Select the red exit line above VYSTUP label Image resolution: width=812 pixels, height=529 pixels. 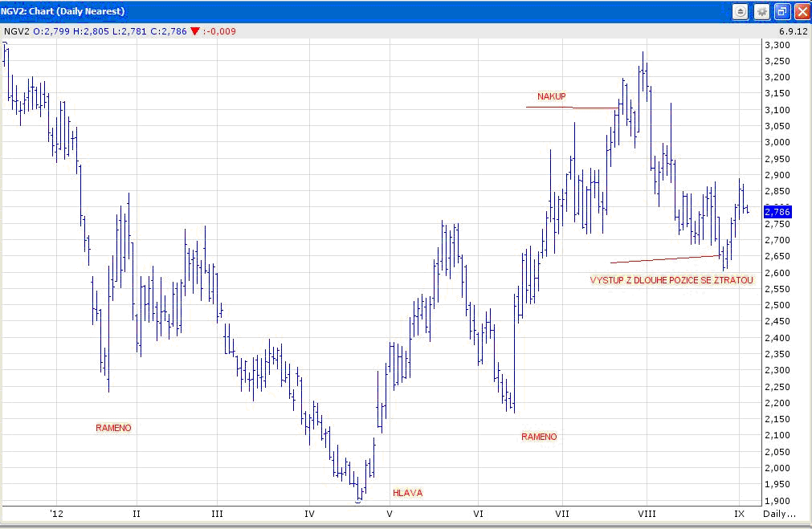pyautogui.click(x=666, y=258)
